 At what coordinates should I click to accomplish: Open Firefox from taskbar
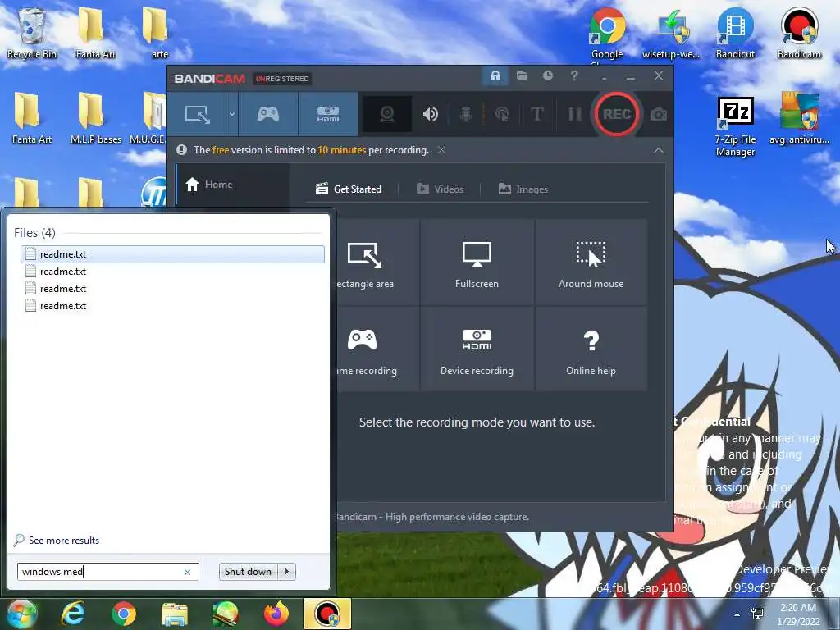(276, 614)
